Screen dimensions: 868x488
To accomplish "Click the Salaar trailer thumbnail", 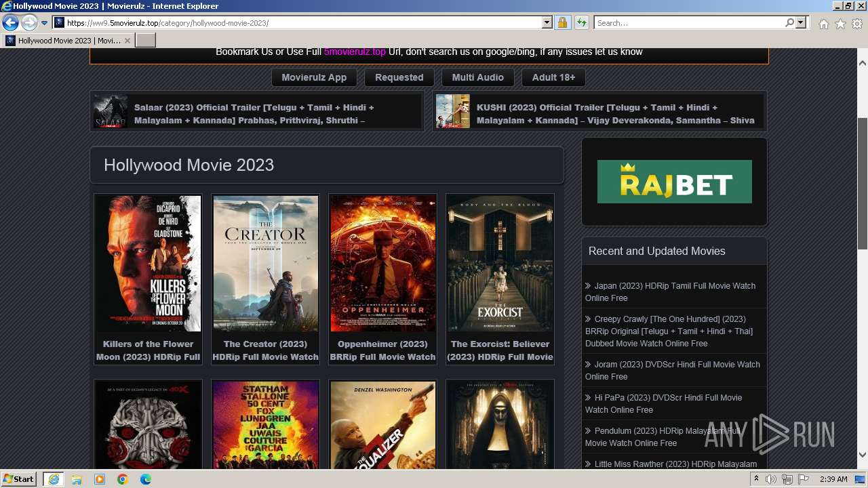I will tap(111, 111).
